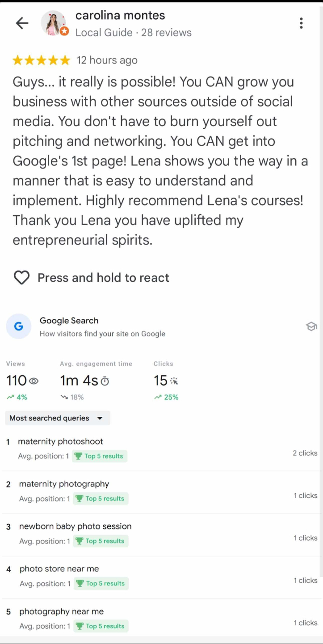Image resolution: width=323 pixels, height=644 pixels.
Task: Tap the back arrow icon
Action: [x=22, y=23]
